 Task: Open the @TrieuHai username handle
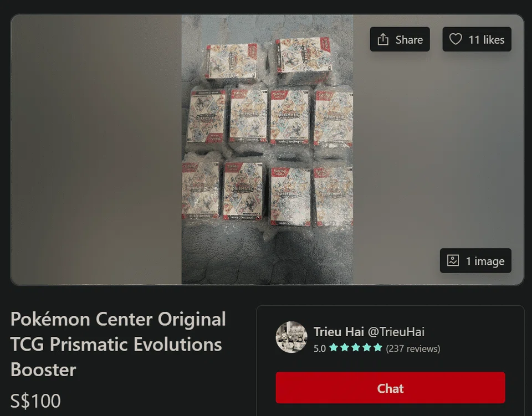coord(396,332)
